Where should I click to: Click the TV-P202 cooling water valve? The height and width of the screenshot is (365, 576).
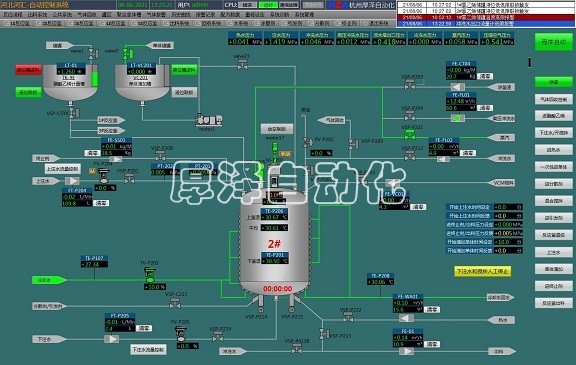(x=150, y=275)
